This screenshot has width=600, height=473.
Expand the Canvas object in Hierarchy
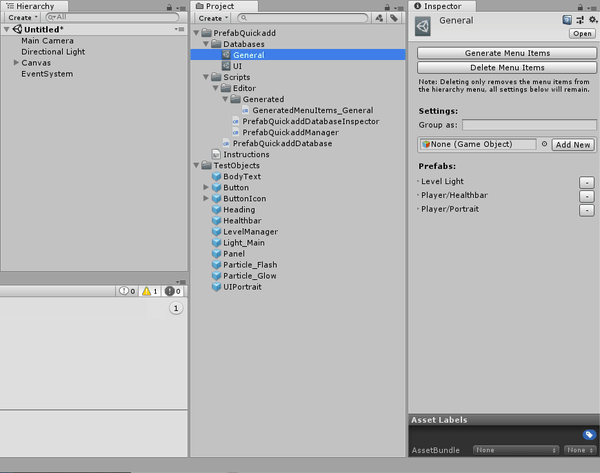click(x=16, y=63)
